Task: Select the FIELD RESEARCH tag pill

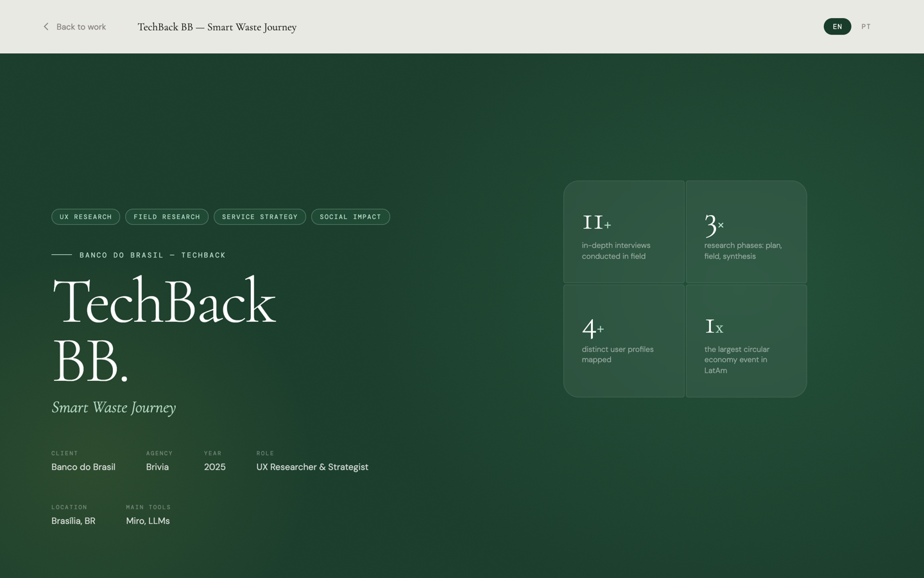Action: (166, 216)
